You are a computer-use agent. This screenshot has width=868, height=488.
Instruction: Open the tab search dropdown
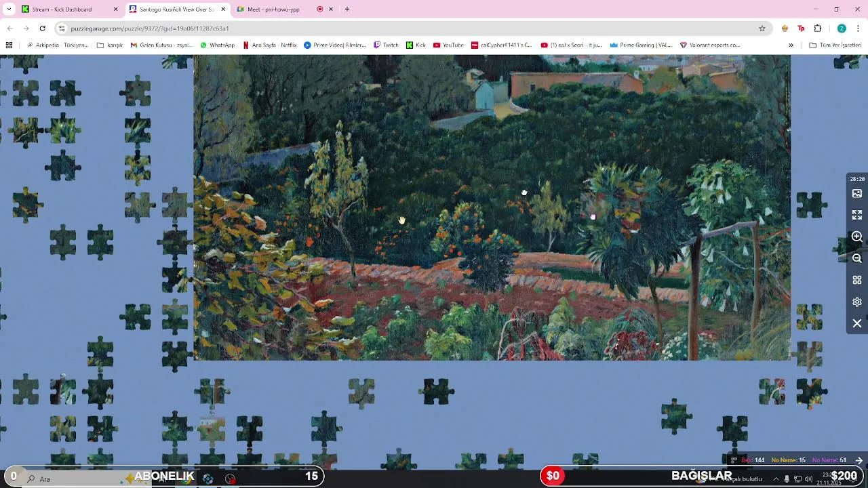click(x=9, y=9)
